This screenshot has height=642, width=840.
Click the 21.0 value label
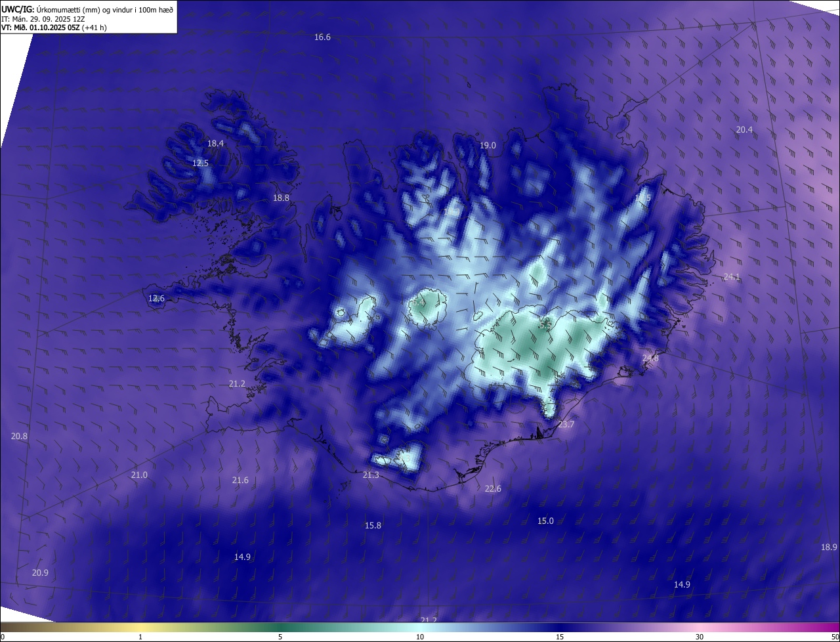[139, 475]
